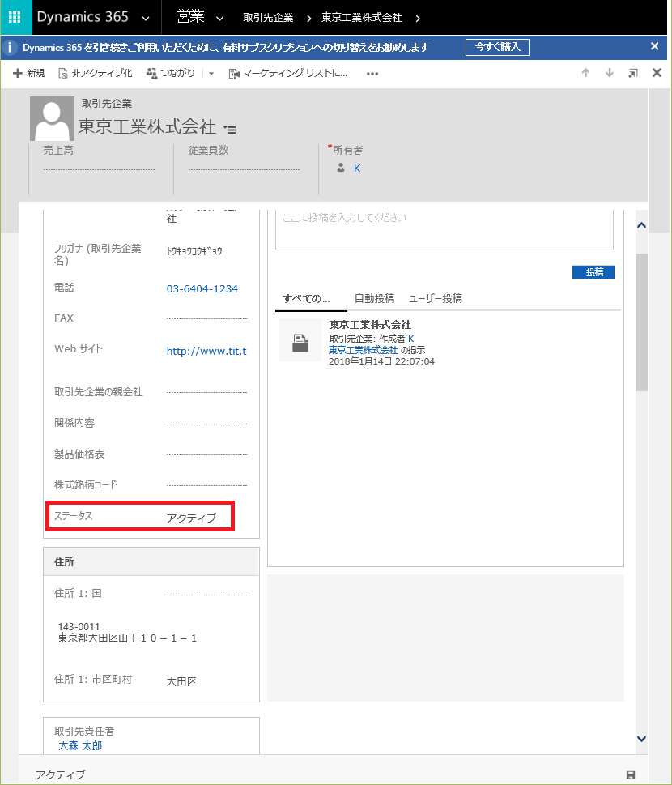Pop out the form in new window

(x=633, y=74)
